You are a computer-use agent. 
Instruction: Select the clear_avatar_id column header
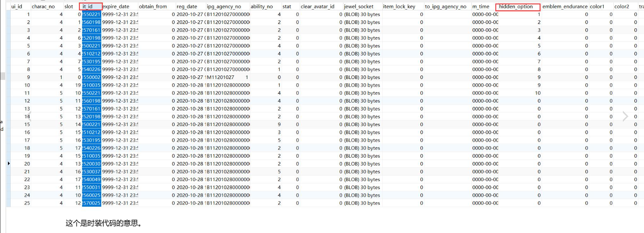pyautogui.click(x=317, y=6)
